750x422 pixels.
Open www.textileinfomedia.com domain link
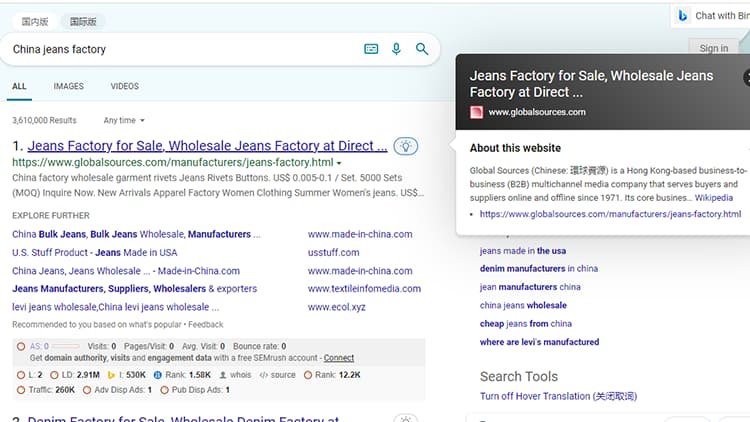click(x=364, y=289)
